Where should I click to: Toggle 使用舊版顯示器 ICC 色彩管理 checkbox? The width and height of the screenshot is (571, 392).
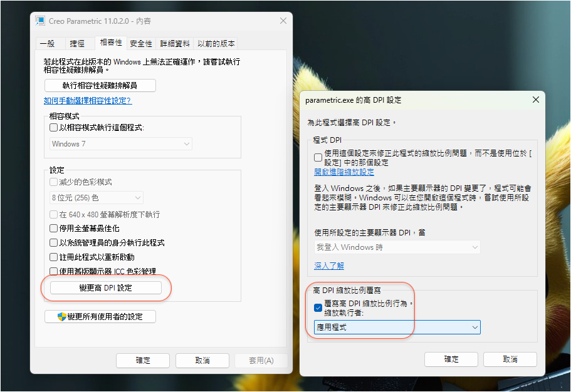click(54, 272)
